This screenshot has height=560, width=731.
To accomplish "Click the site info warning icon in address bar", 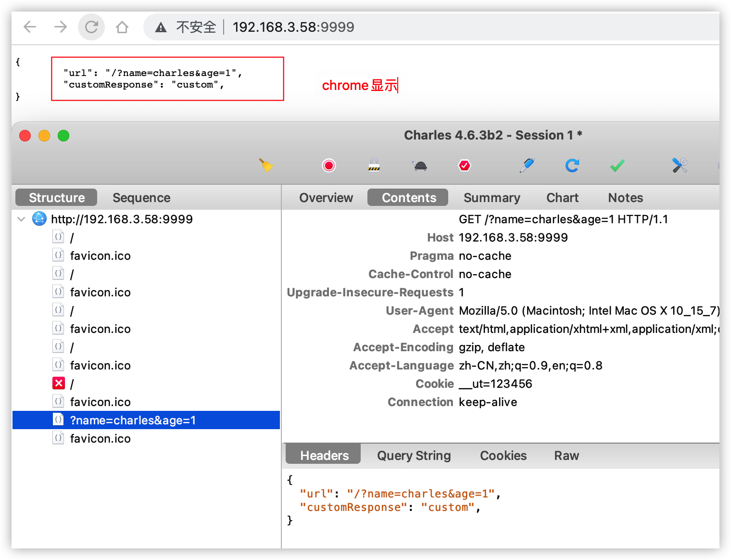I will point(159,27).
